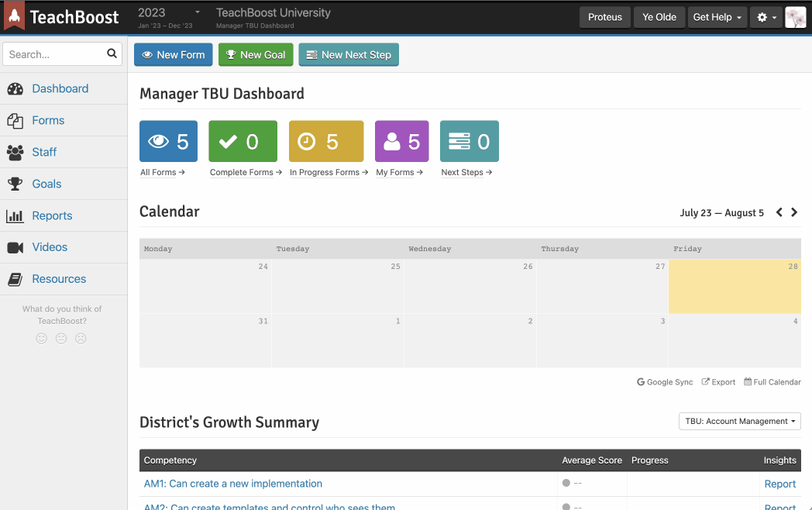The height and width of the screenshot is (510, 812).
Task: Click the happy smiley feedback face
Action: tap(41, 339)
